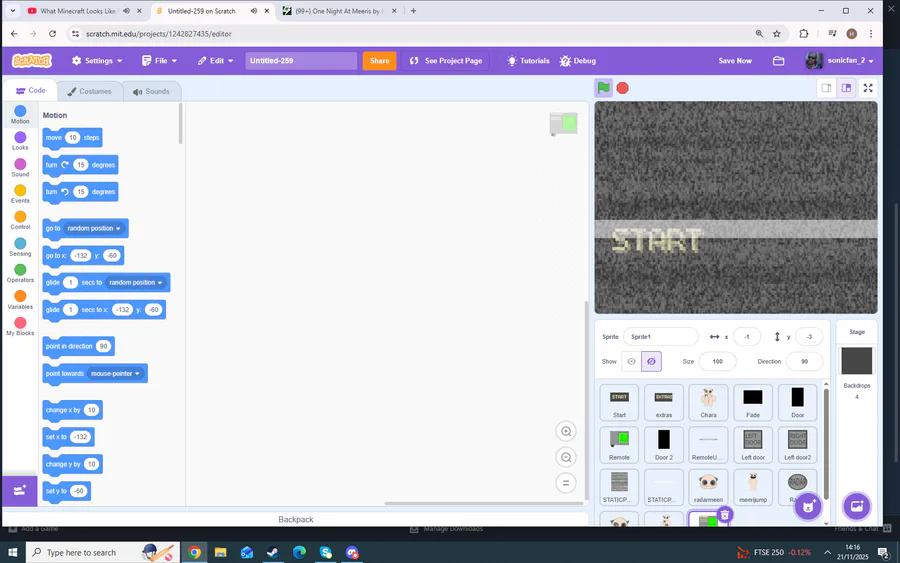Open 'go to random position' dropdown

tap(94, 228)
